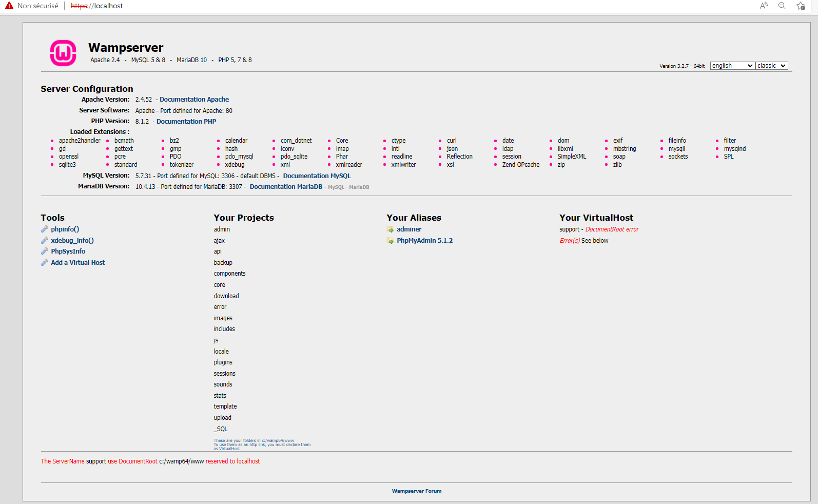Click the Not Secure warning triangle icon
818x504 pixels.
(9, 6)
